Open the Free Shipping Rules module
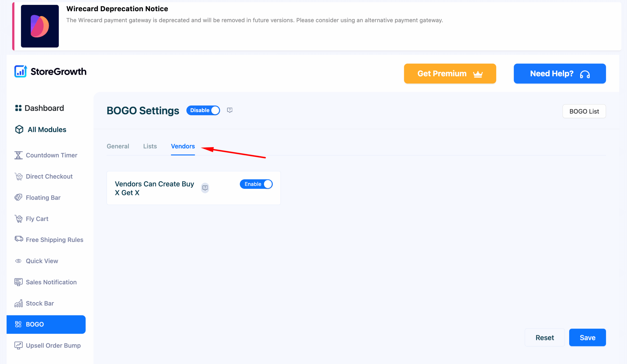Viewport: 627px width, 364px height. coord(49,240)
